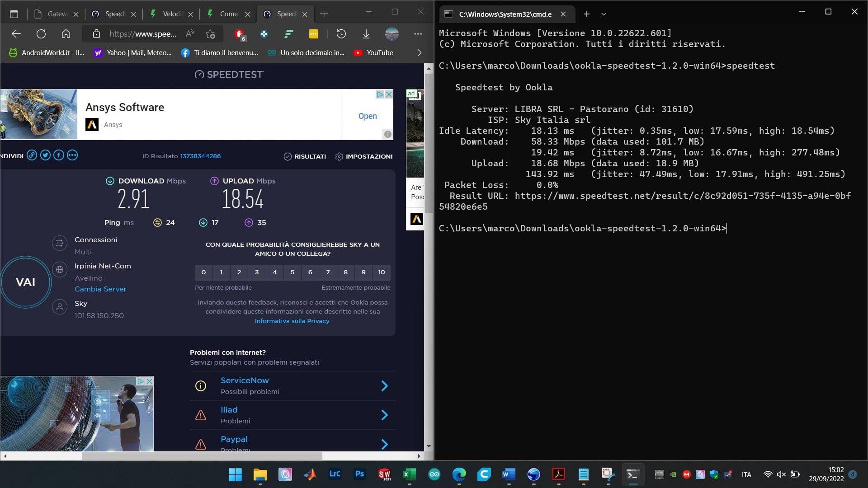Open the yellow extension icon in toolbar

pyautogui.click(x=314, y=34)
